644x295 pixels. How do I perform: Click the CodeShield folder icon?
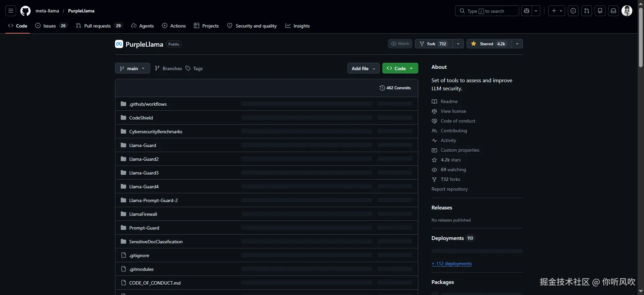(x=123, y=117)
